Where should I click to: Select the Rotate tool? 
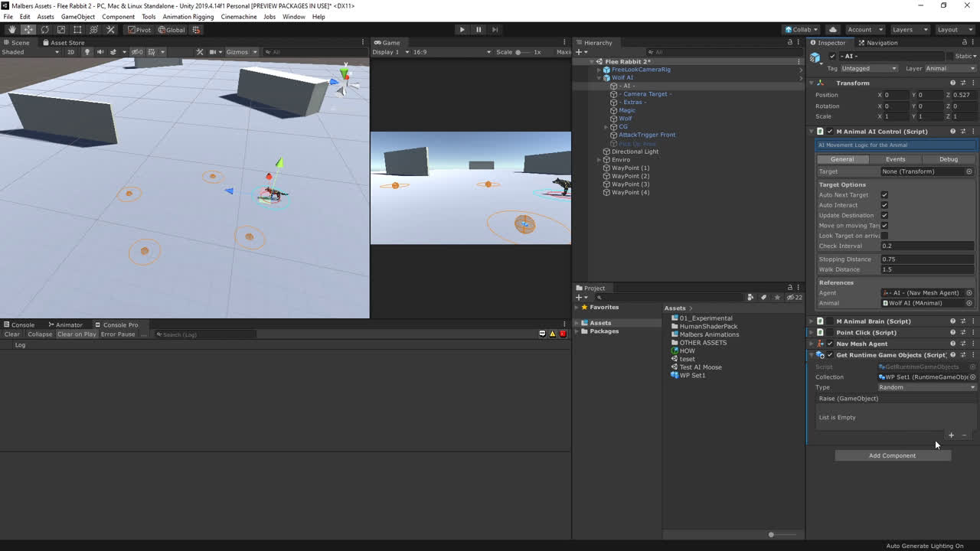(x=44, y=29)
